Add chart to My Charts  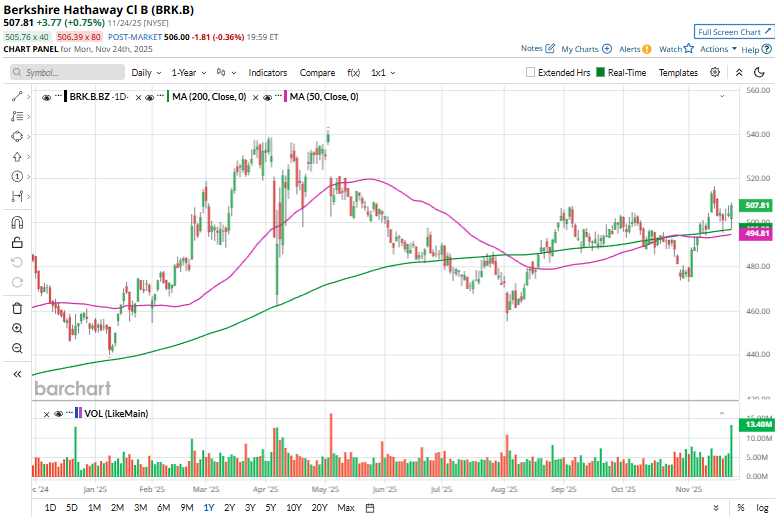click(586, 49)
